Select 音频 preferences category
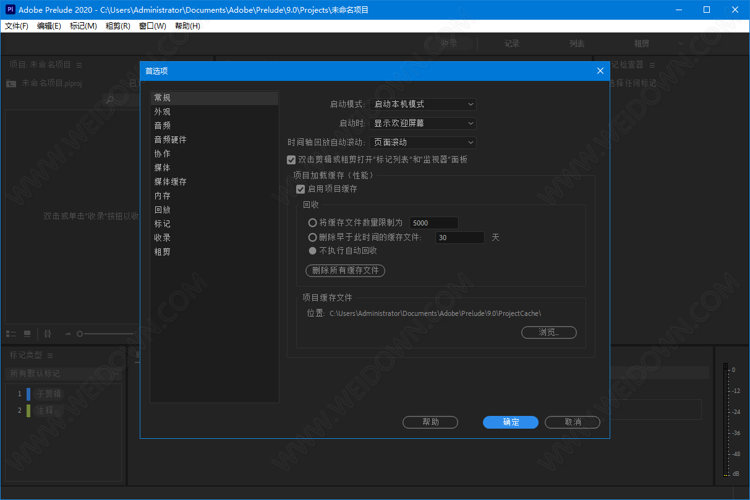The image size is (750, 500). coord(214,126)
